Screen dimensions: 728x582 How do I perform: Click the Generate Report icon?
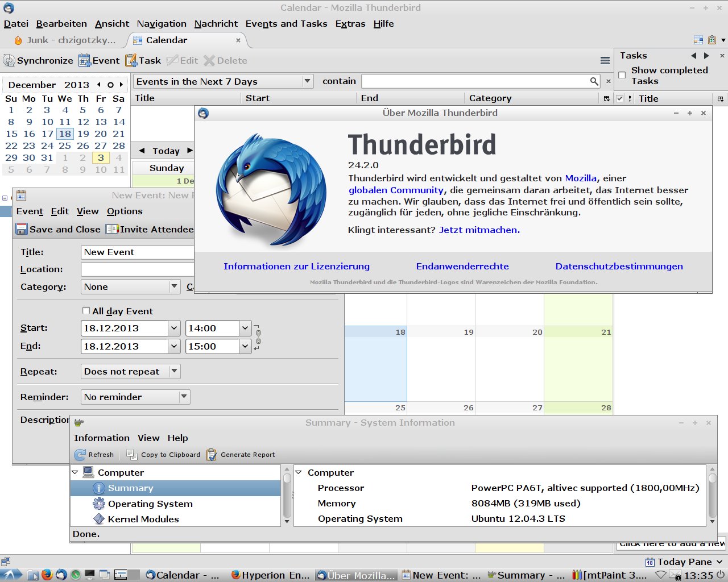[212, 455]
